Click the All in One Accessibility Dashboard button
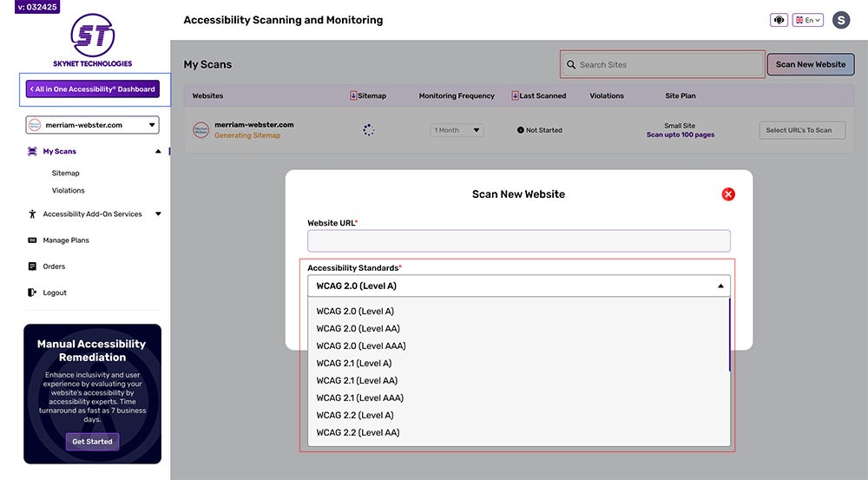The image size is (868, 480). (93, 89)
